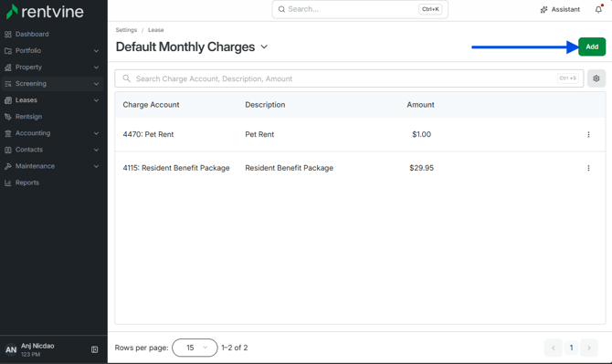Viewport: 612px width, 364px height.
Task: Click the Leases document icon
Action: click(x=8, y=100)
